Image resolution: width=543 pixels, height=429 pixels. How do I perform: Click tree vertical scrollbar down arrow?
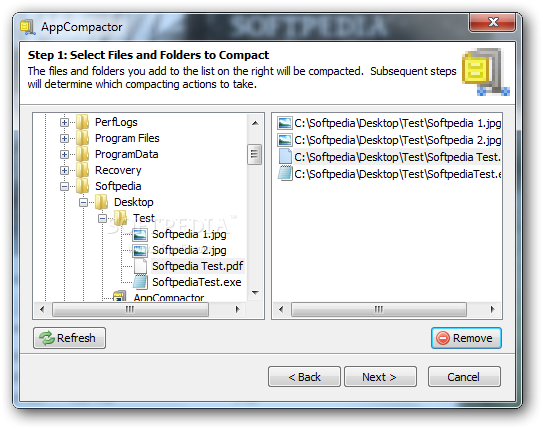click(255, 293)
